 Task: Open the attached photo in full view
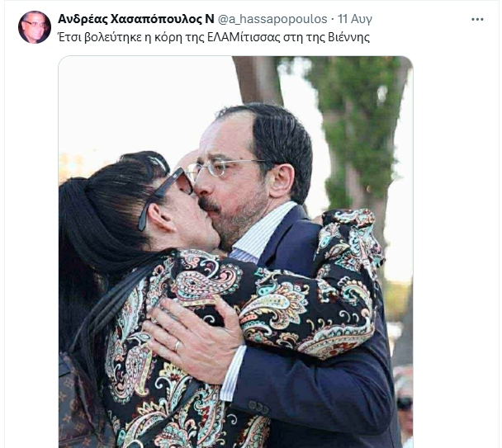(235, 252)
